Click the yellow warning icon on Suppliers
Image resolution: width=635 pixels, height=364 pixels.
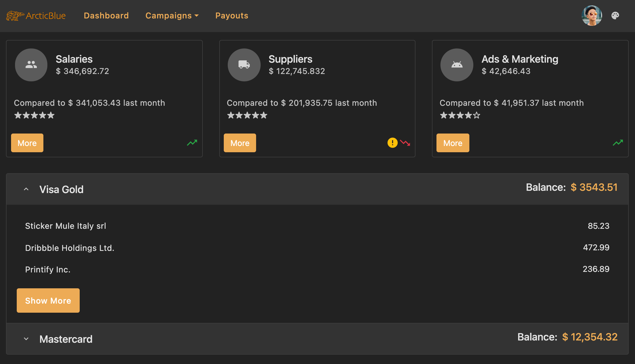[x=393, y=143]
